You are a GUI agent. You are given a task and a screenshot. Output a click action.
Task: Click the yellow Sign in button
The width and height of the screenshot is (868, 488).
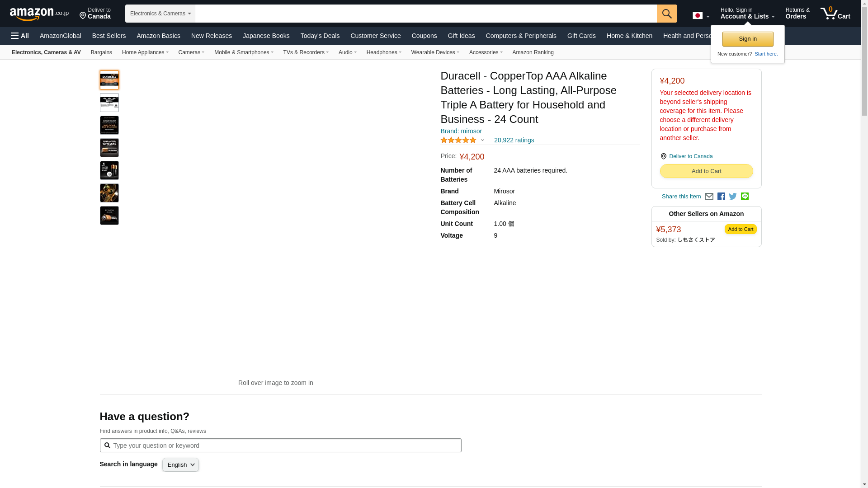point(747,39)
